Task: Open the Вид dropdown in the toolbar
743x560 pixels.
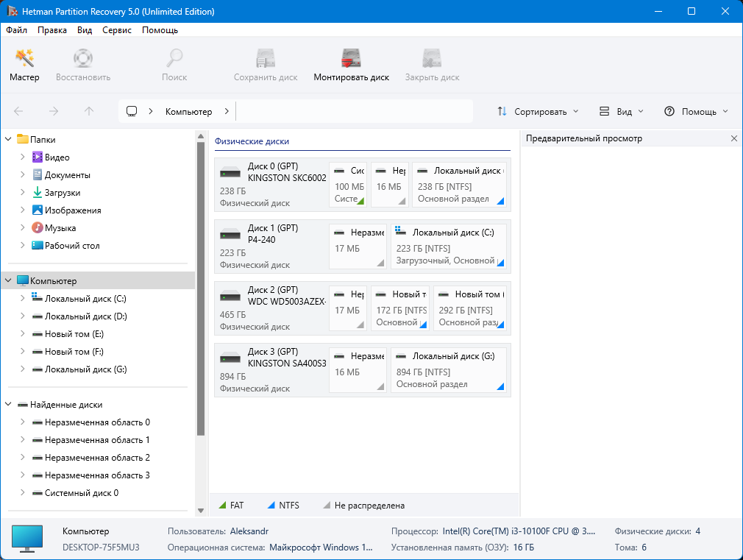Action: click(622, 112)
